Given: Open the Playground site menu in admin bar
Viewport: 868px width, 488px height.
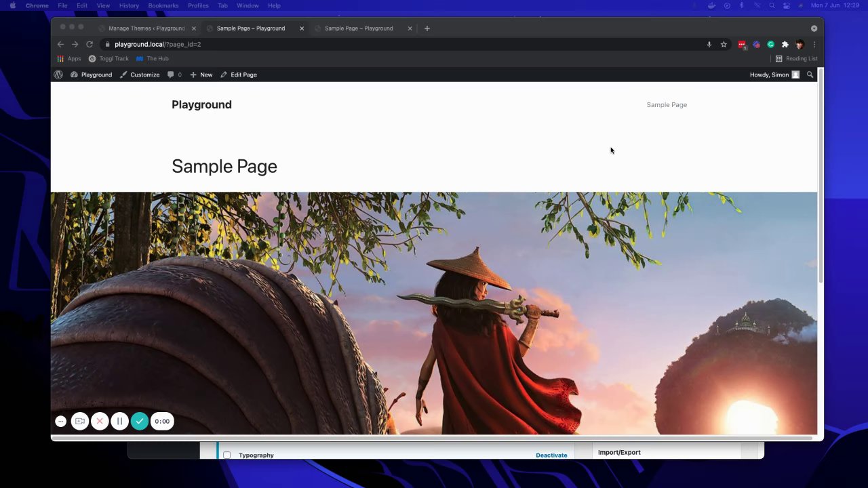Looking at the screenshot, I should pos(91,75).
